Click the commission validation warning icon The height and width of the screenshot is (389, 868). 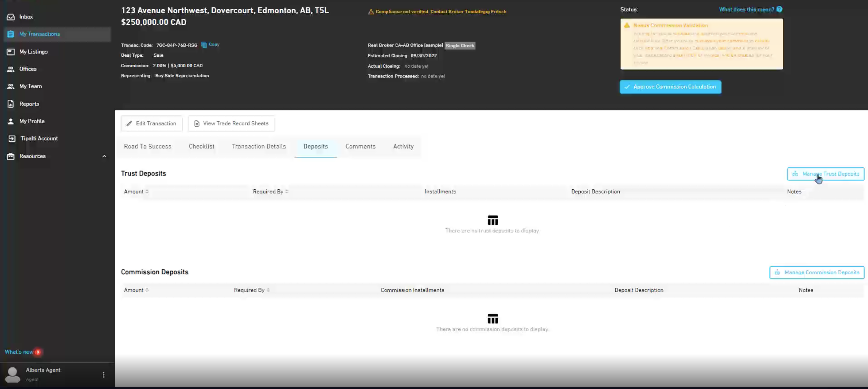coord(627,25)
